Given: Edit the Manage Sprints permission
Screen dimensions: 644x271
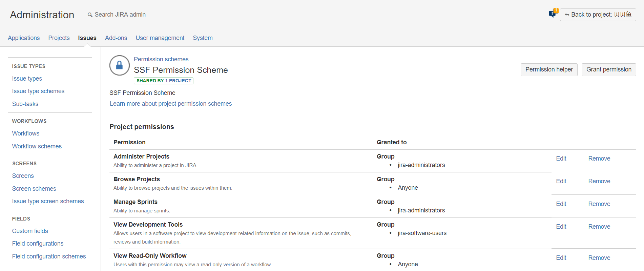Looking at the screenshot, I should (x=561, y=204).
